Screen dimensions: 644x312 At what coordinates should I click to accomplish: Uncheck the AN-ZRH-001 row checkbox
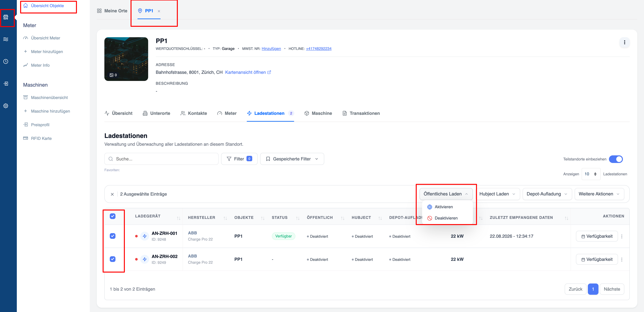click(x=112, y=236)
